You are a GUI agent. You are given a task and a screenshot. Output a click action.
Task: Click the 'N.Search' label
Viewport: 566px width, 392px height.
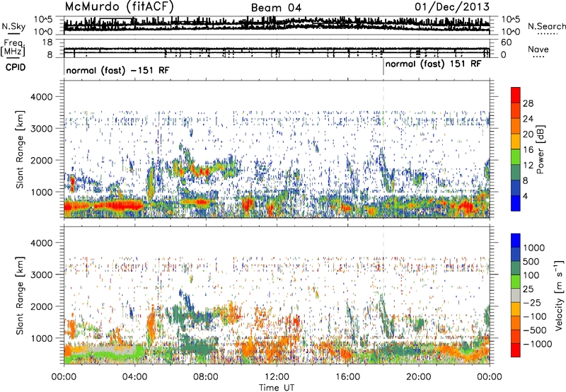pos(546,26)
